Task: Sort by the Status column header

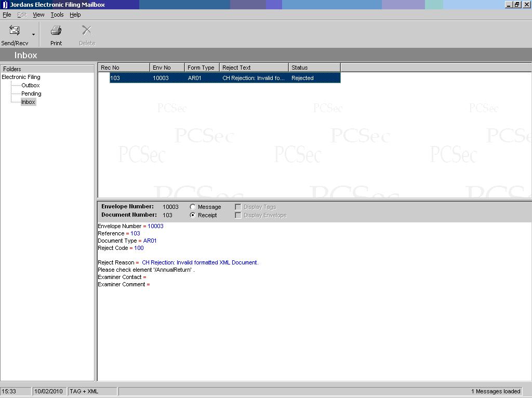Action: (314, 68)
